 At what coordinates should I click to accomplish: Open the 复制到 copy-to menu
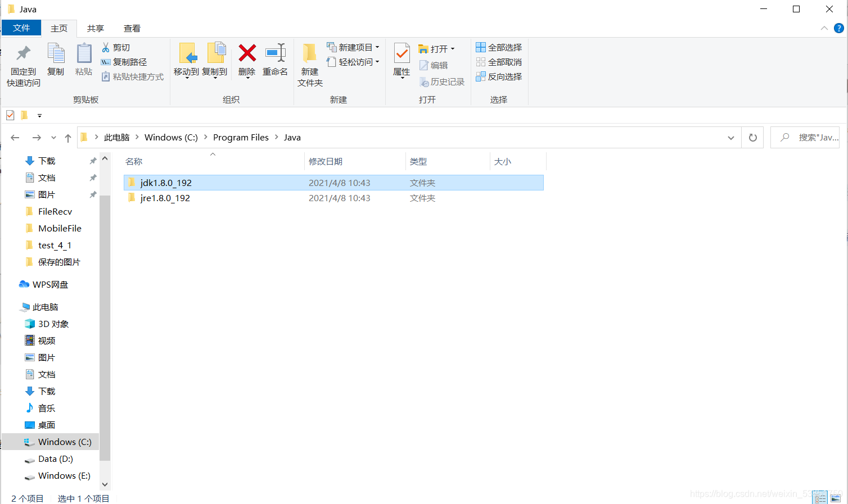214,61
